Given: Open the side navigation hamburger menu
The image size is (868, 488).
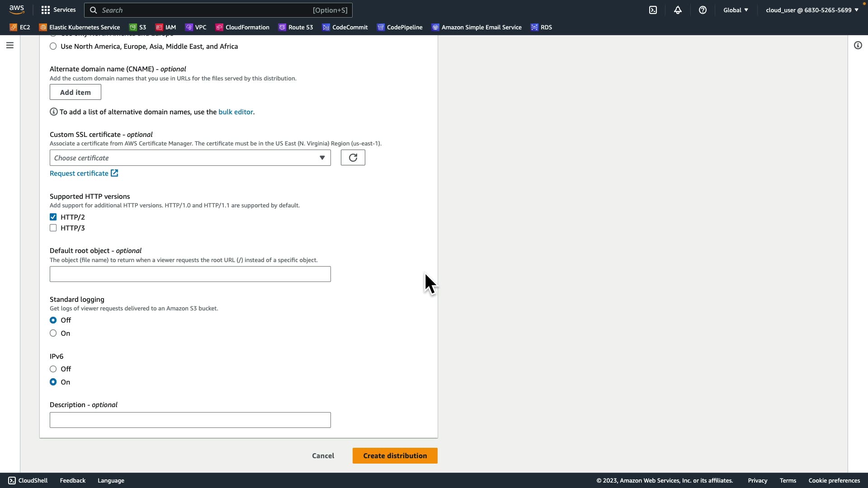Looking at the screenshot, I should pyautogui.click(x=10, y=45).
